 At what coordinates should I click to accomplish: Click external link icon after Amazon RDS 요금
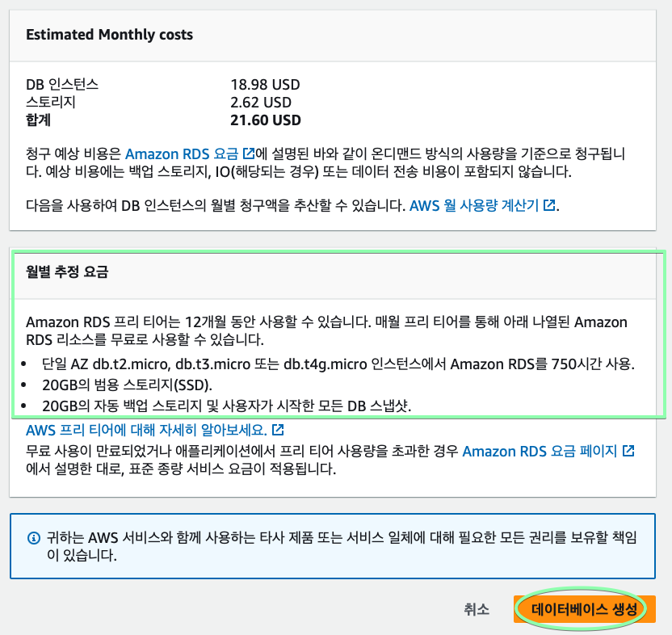pyautogui.click(x=249, y=153)
